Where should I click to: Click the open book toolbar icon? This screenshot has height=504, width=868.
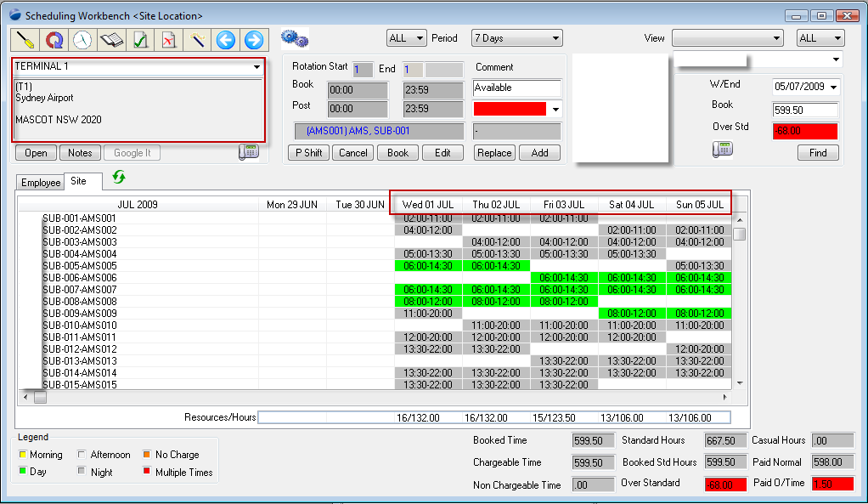(111, 40)
